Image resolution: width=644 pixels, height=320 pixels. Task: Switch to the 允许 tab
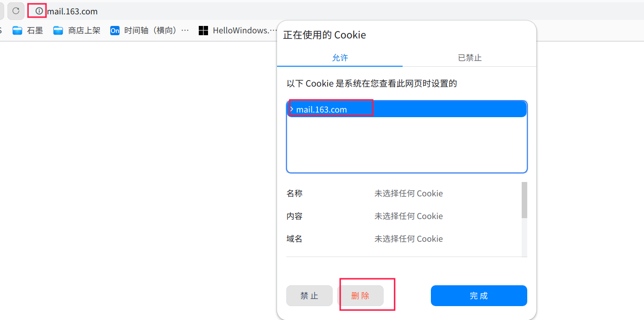tap(340, 58)
